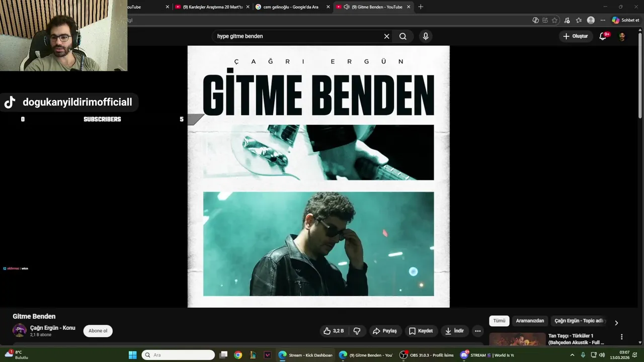Open Sohbet et Copilot chat button
The image size is (644, 362).
(625, 21)
